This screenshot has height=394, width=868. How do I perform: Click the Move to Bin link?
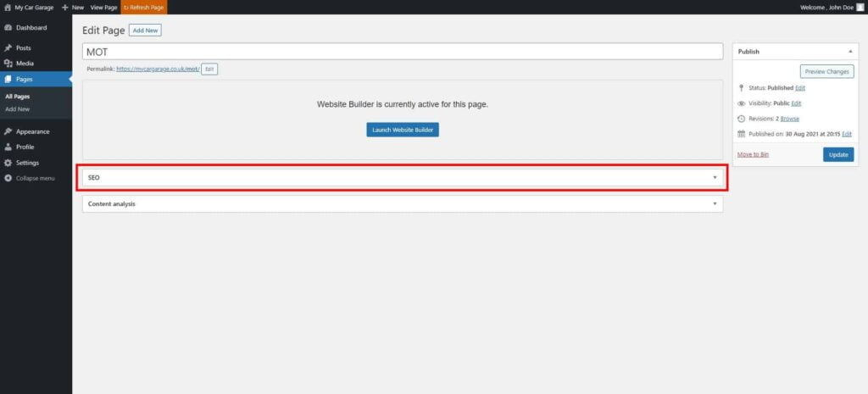[x=753, y=154]
